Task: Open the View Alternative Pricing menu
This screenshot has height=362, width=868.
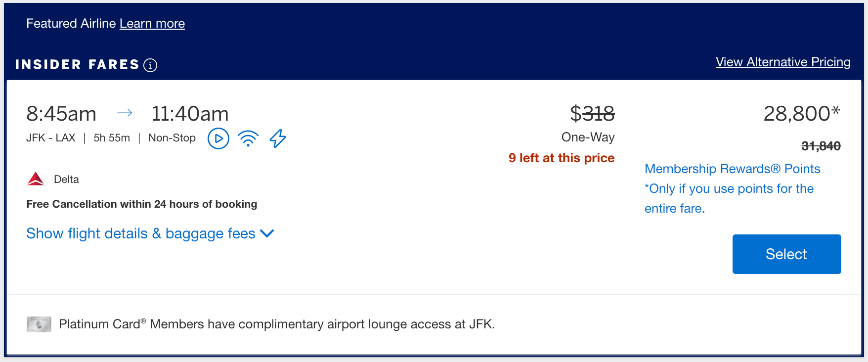Action: coord(782,62)
